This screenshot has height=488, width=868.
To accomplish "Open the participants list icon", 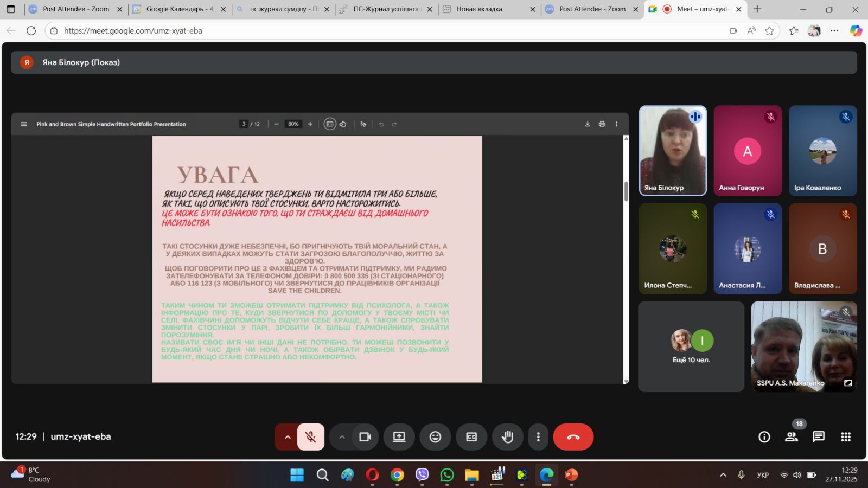I will point(792,437).
